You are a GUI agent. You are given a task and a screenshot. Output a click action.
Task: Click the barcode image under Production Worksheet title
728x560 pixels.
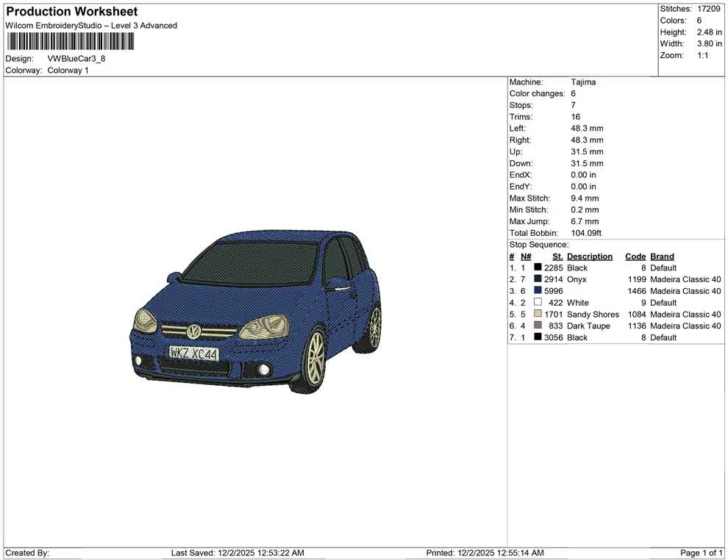click(x=70, y=42)
